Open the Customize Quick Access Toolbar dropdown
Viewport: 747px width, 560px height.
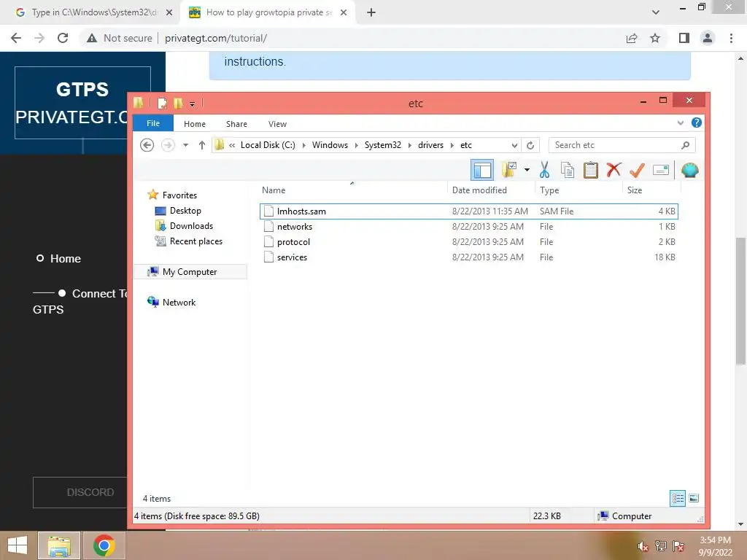point(192,104)
